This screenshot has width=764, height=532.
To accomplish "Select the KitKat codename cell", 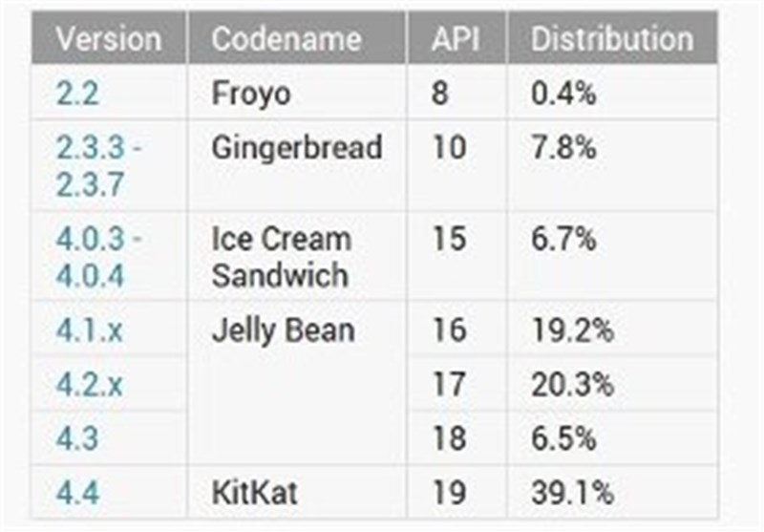I will point(255,494).
